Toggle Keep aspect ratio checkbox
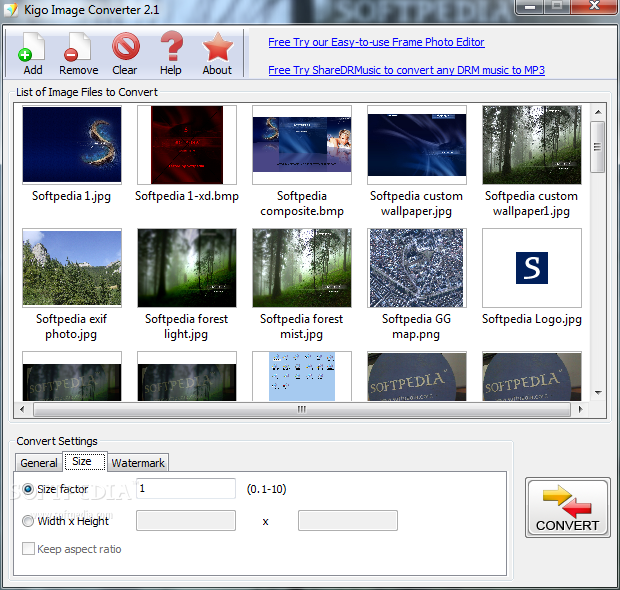 coord(28,549)
